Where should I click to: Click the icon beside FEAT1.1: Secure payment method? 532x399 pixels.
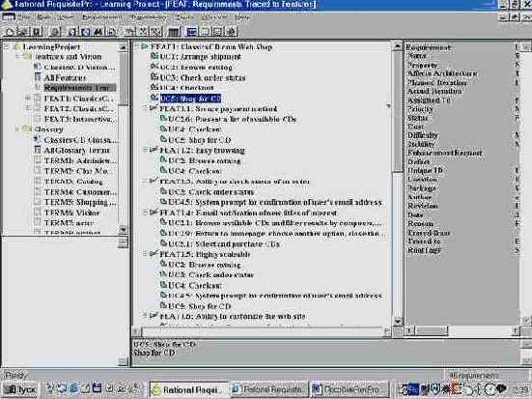click(154, 108)
